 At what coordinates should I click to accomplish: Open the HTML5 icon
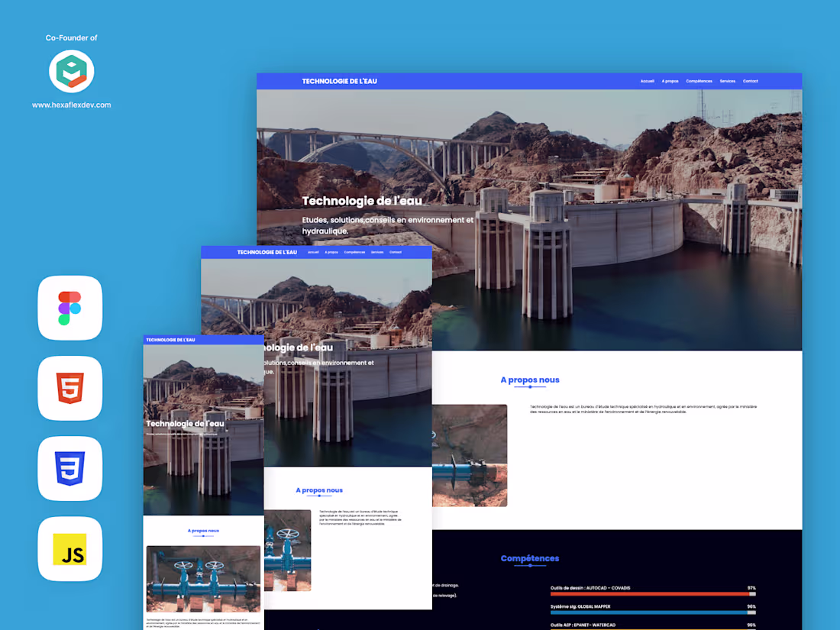coord(69,388)
